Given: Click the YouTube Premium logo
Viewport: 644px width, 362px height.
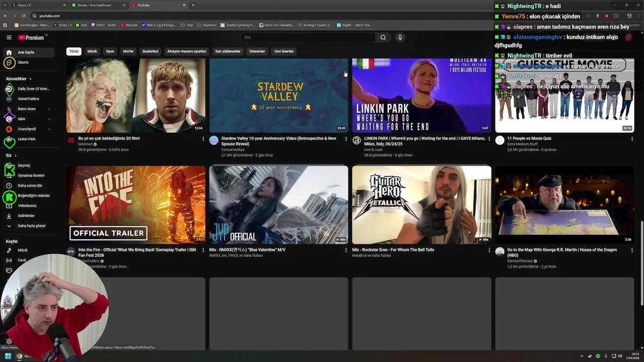Looking at the screenshot, I should [x=32, y=37].
